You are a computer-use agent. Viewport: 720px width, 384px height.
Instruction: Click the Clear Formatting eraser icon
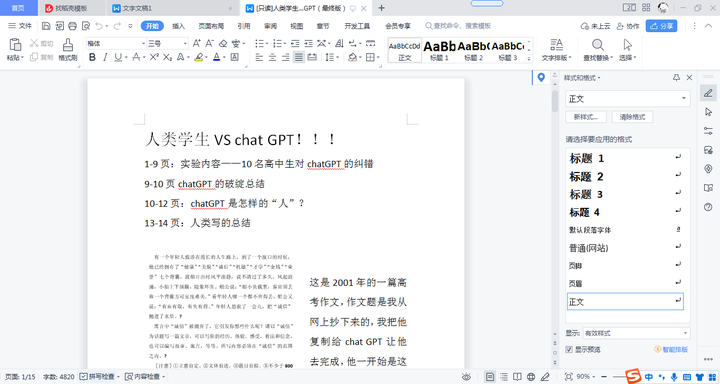pyautogui.click(x=223, y=44)
